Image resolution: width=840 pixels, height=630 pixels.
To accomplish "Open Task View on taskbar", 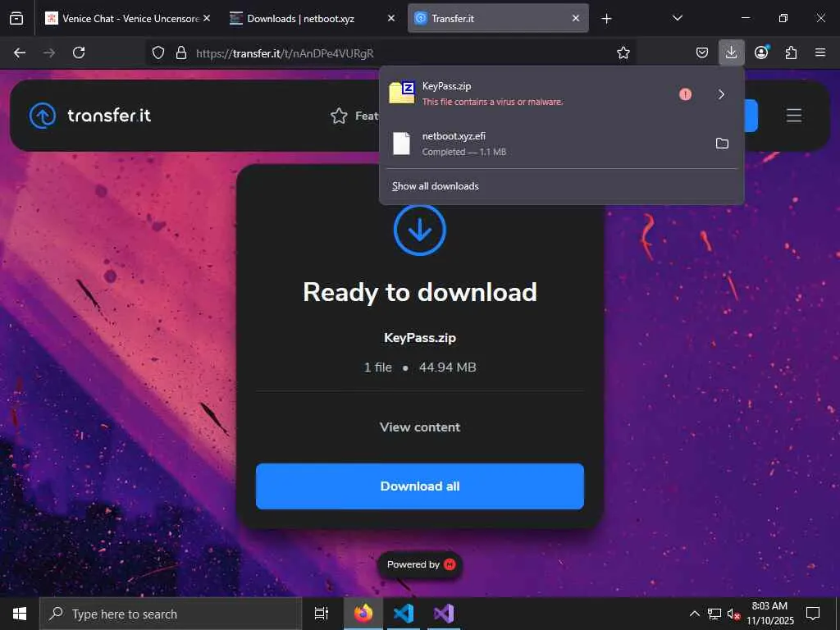I will (321, 614).
